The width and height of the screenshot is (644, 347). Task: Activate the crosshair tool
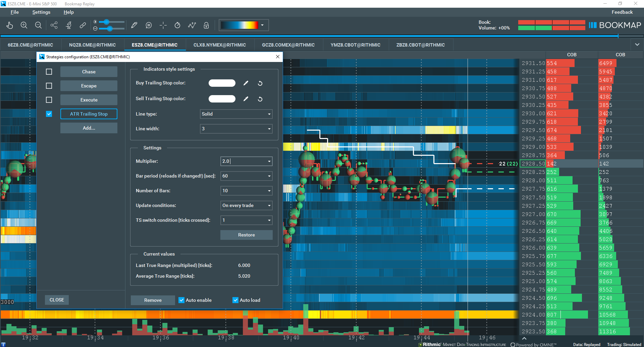163,25
